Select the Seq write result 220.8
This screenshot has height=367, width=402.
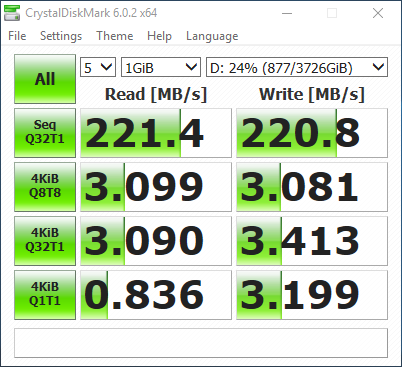click(312, 133)
